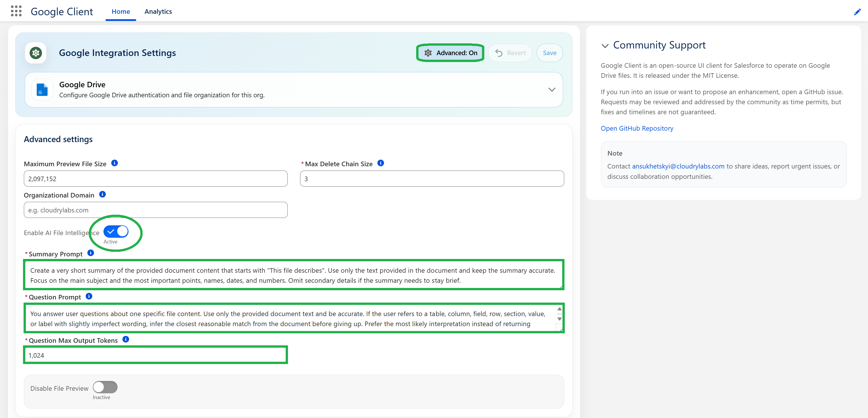This screenshot has height=418, width=868.
Task: Click ansukhetskyi@cloudrylabs.com email link
Action: coord(678,166)
